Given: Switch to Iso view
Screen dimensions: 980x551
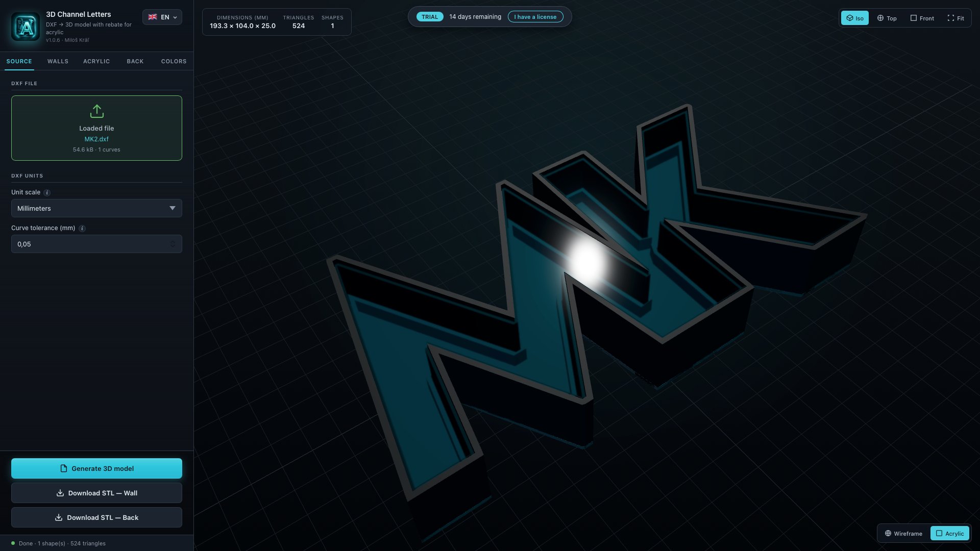Looking at the screenshot, I should point(854,18).
